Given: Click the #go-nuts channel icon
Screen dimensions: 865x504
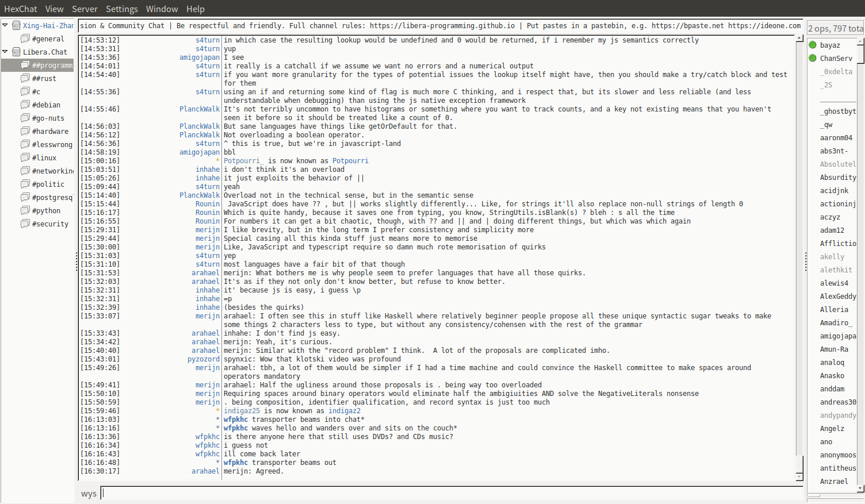Looking at the screenshot, I should pyautogui.click(x=25, y=118).
